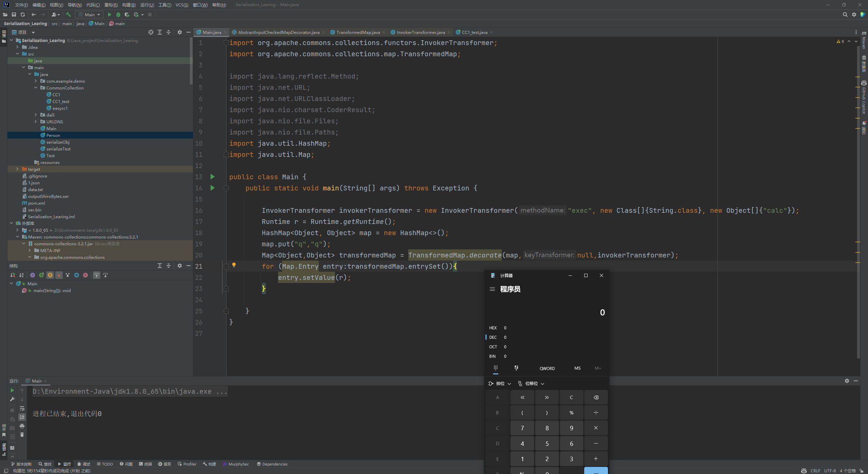Click QWORD word-size button in calculator
Viewport: 868px width, 474px height.
547,368
